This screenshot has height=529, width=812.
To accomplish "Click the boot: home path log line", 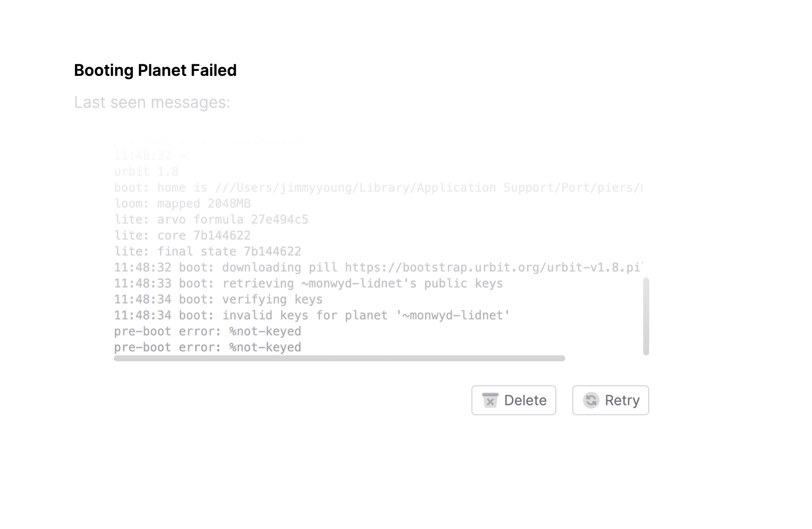I will point(350,187).
